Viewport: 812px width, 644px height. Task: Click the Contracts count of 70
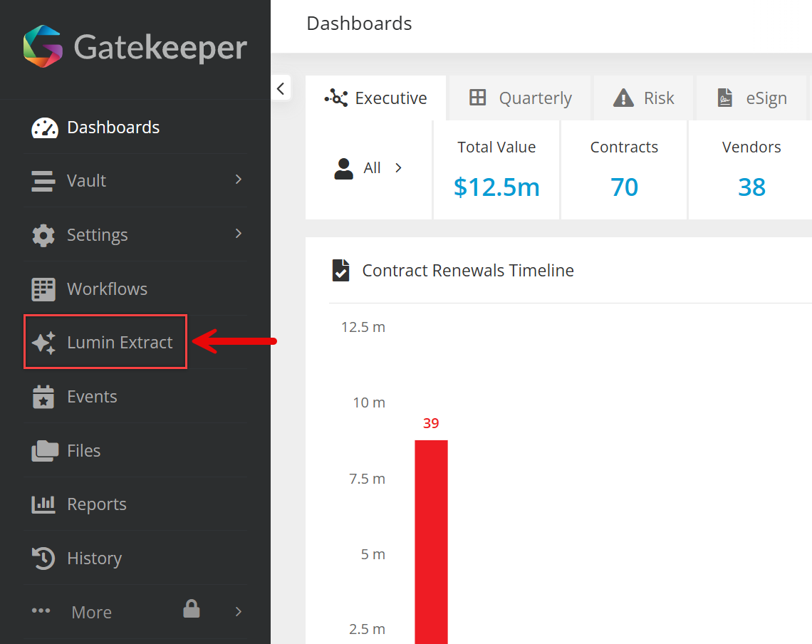point(624,187)
